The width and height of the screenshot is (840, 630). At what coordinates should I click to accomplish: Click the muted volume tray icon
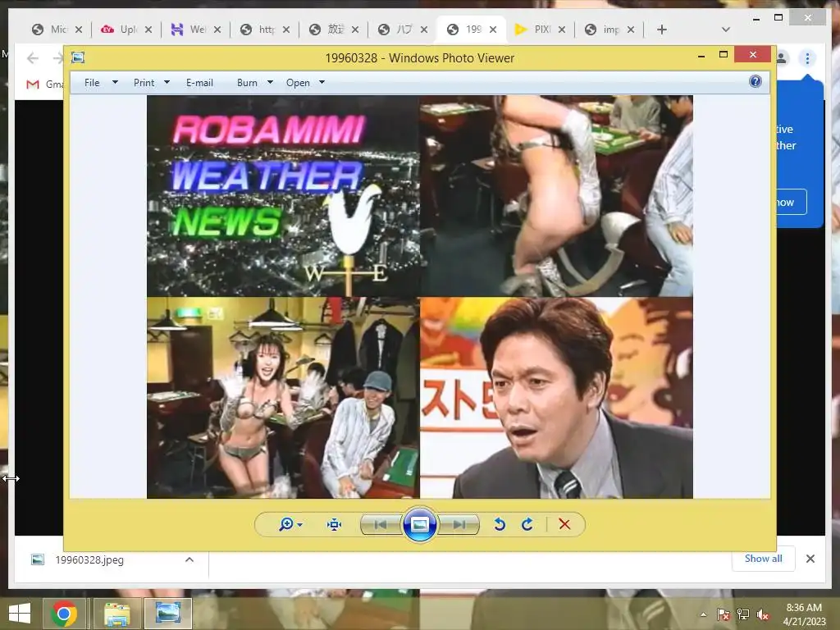763,614
